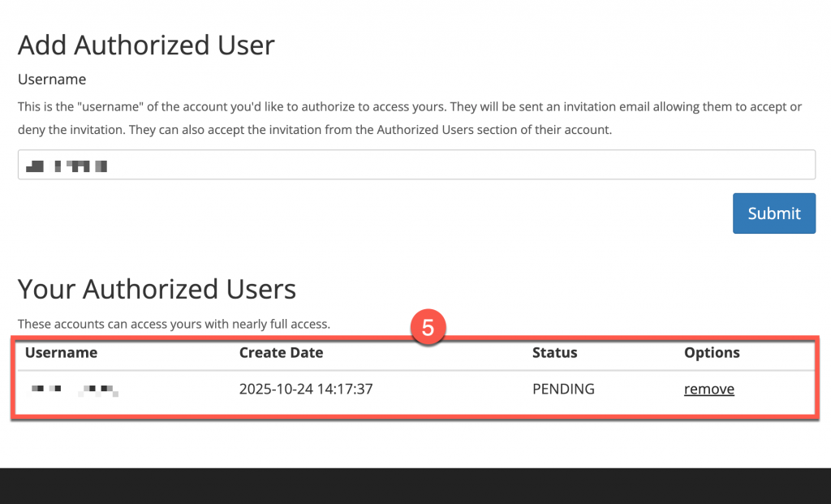The height and width of the screenshot is (504, 831).
Task: Click the Username label above the input
Action: coord(52,80)
